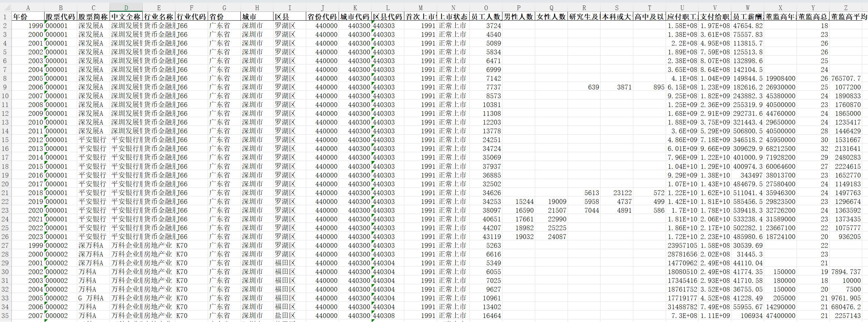Click the 盐田区 district cell
This screenshot has height=322, width=868.
(x=290, y=316)
